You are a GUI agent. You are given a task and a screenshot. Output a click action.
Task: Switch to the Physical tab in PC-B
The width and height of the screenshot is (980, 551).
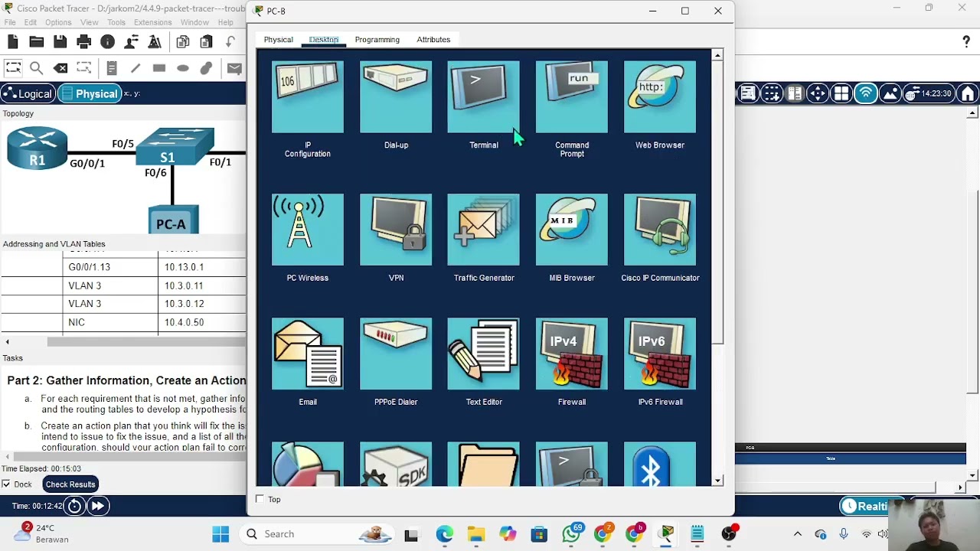click(x=278, y=40)
